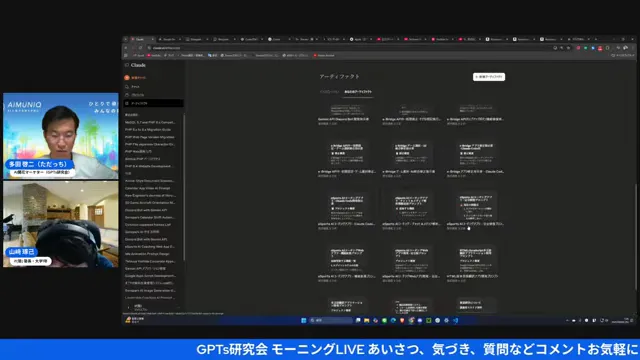This screenshot has width=640, height=360.
Task: Open recent chat 'Google Apps Script Development'
Action: (150, 276)
